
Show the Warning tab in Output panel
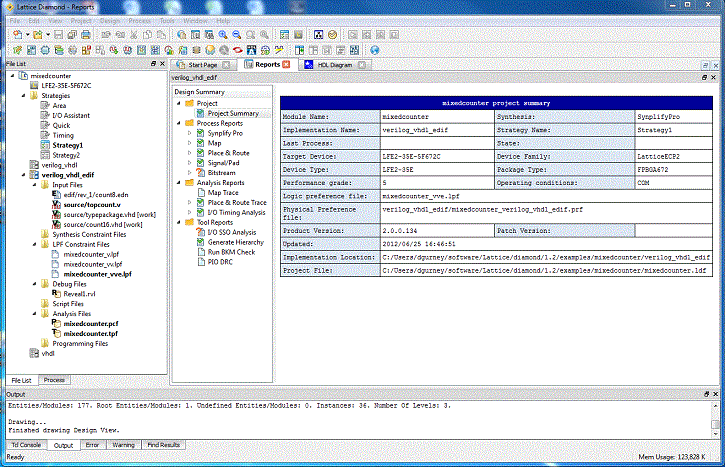pos(123,444)
